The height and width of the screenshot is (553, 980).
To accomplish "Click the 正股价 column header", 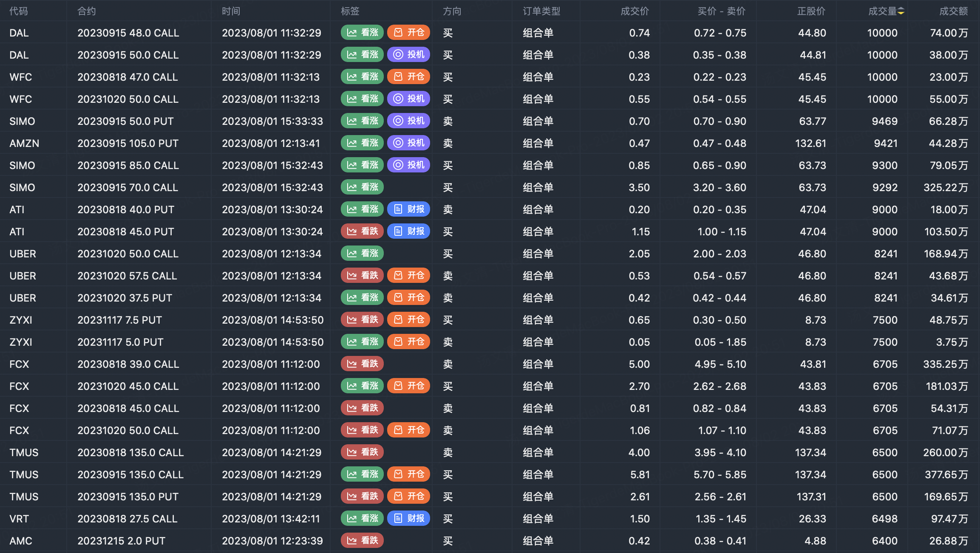I will click(x=812, y=11).
